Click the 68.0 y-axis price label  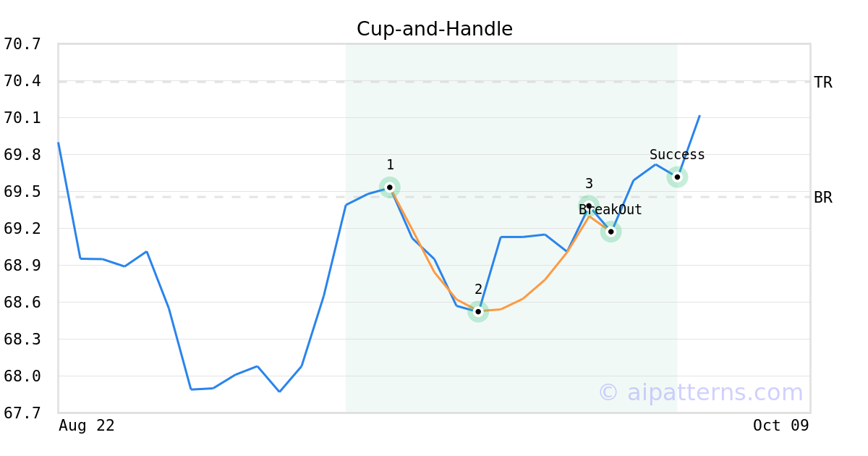tap(22, 376)
